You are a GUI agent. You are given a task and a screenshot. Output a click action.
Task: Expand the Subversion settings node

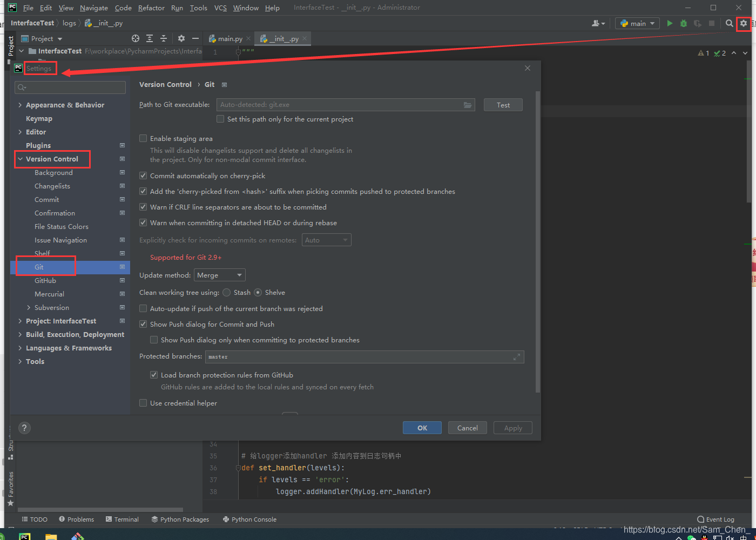point(28,307)
